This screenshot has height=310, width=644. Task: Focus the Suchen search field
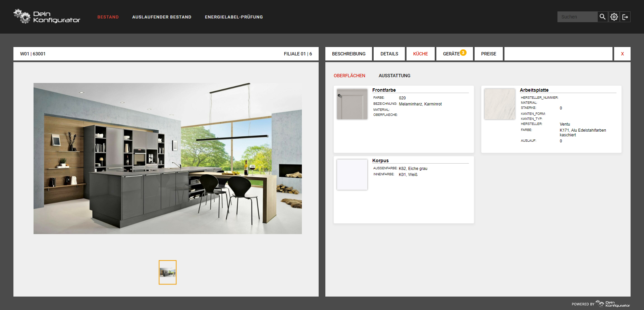tap(577, 17)
